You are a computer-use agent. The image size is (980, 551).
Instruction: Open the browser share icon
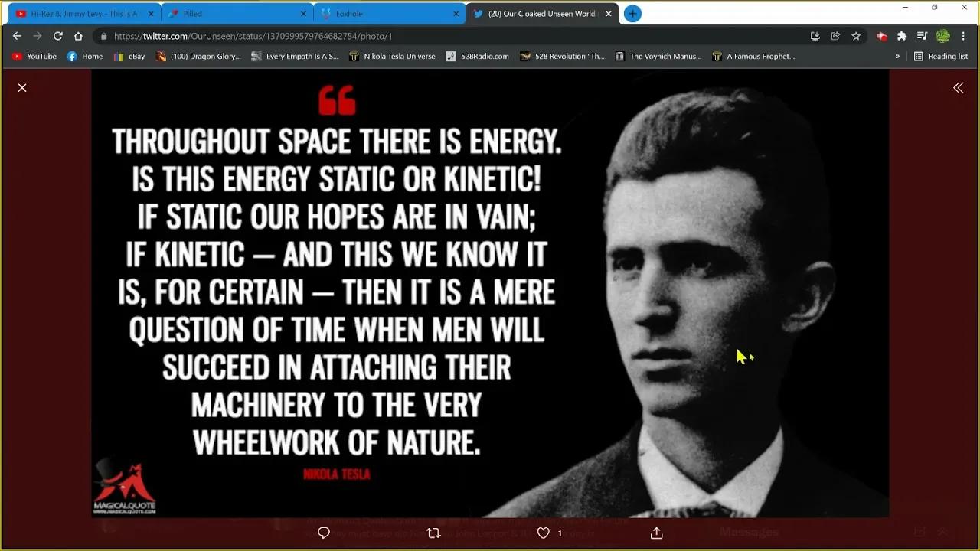(x=835, y=35)
